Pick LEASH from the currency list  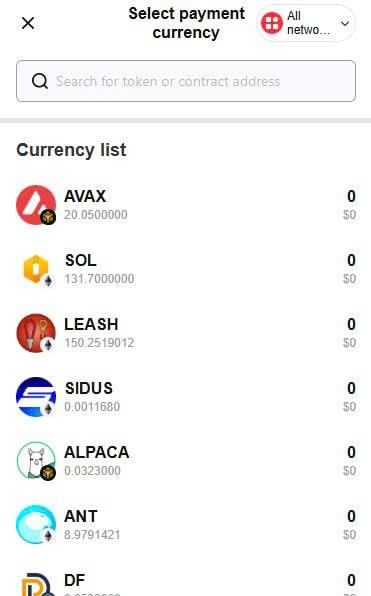(x=186, y=333)
